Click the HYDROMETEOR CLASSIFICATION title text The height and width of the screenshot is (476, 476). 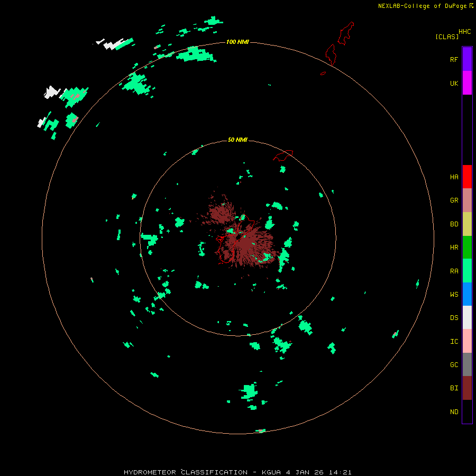click(x=186, y=472)
